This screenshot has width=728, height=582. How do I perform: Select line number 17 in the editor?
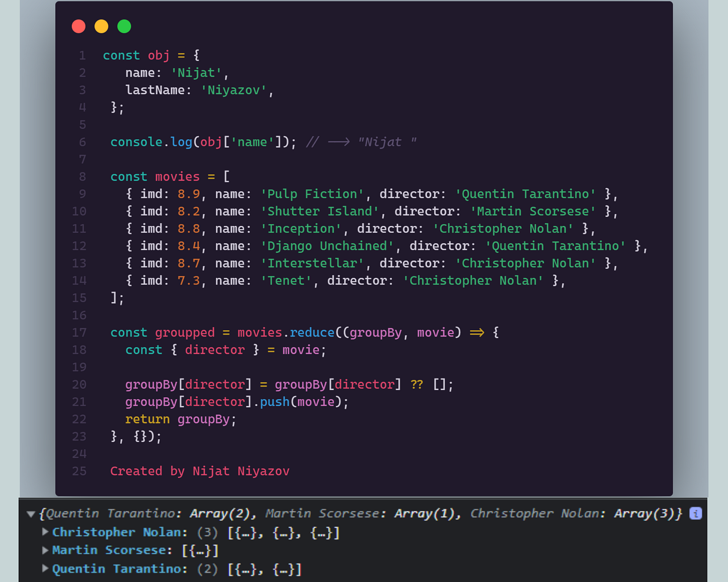[79, 332]
